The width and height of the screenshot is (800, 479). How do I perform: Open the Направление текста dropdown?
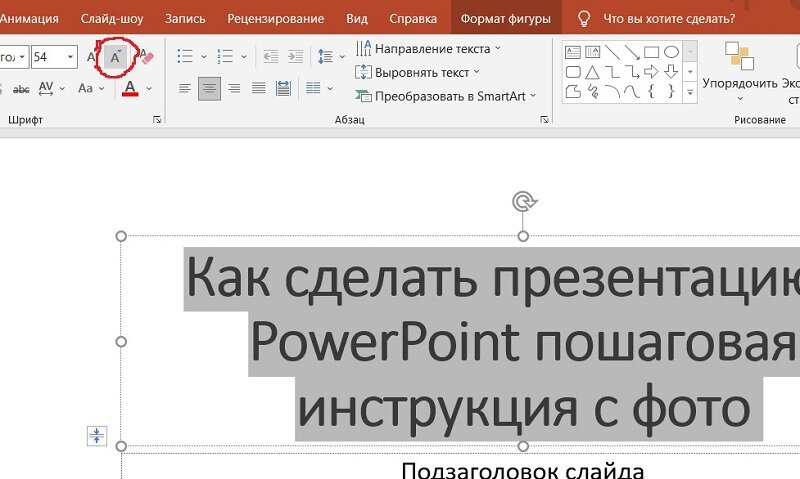[x=428, y=48]
